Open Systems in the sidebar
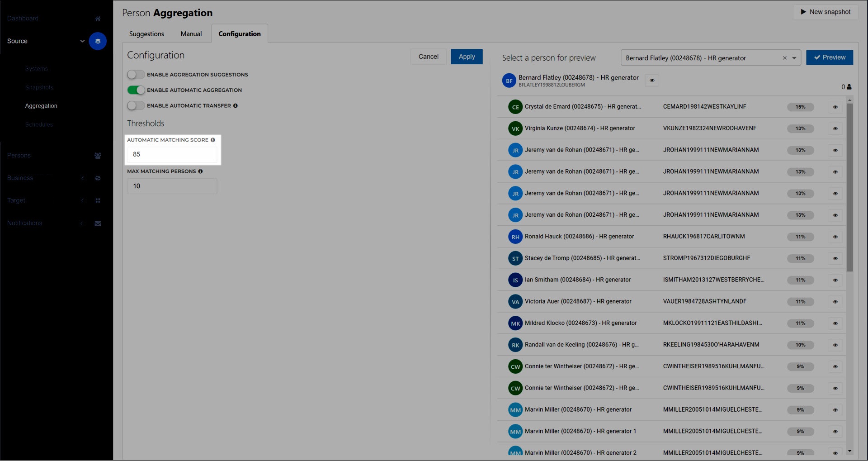This screenshot has width=868, height=461. (x=37, y=69)
